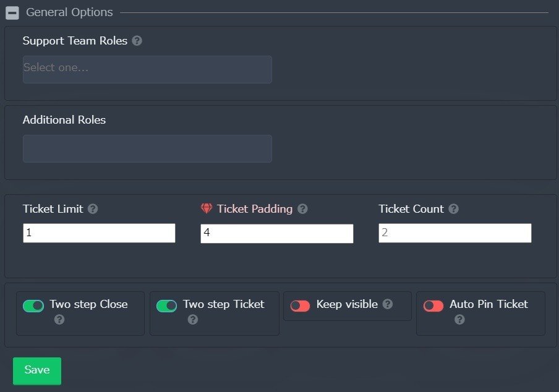Screen dimensions: 559x392
Task: Enable the Auto Pin Ticket toggle
Action: pyautogui.click(x=433, y=306)
